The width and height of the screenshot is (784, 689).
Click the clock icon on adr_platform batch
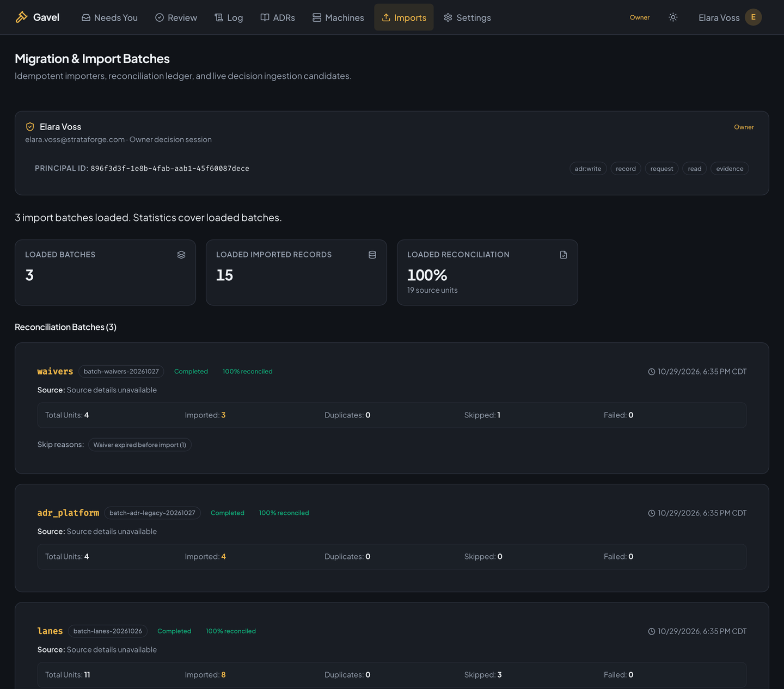(x=651, y=513)
